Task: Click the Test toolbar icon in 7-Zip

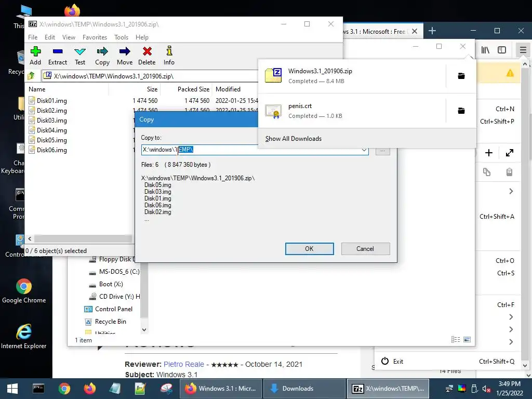Action: 80,56
